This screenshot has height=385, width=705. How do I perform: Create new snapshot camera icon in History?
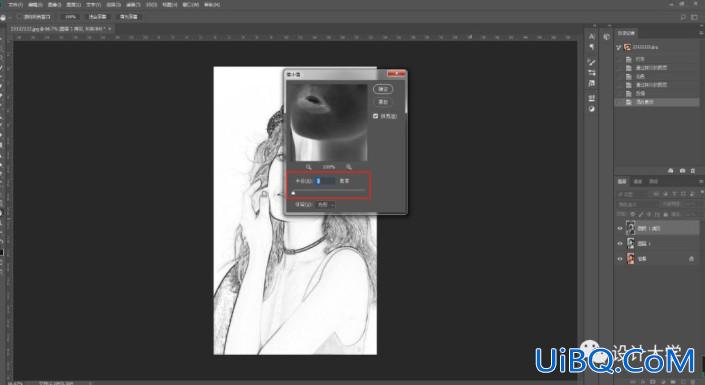(682, 171)
